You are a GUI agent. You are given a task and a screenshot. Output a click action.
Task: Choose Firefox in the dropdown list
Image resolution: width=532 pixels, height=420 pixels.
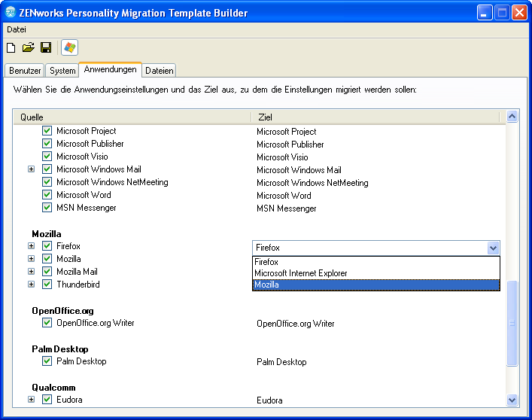pos(376,262)
